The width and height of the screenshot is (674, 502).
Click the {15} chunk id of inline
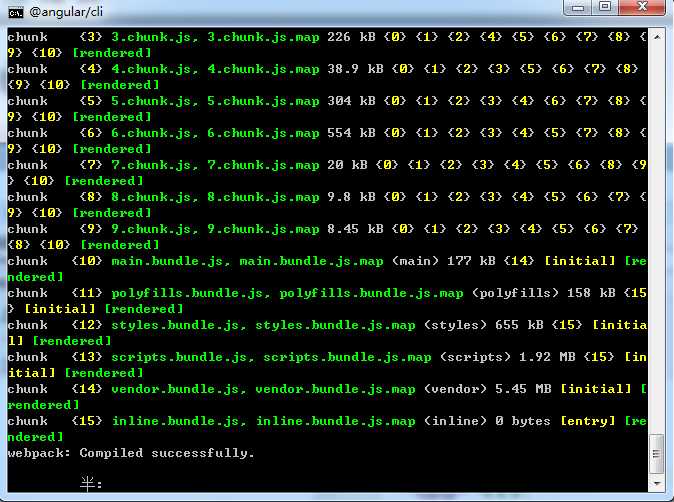(x=87, y=421)
